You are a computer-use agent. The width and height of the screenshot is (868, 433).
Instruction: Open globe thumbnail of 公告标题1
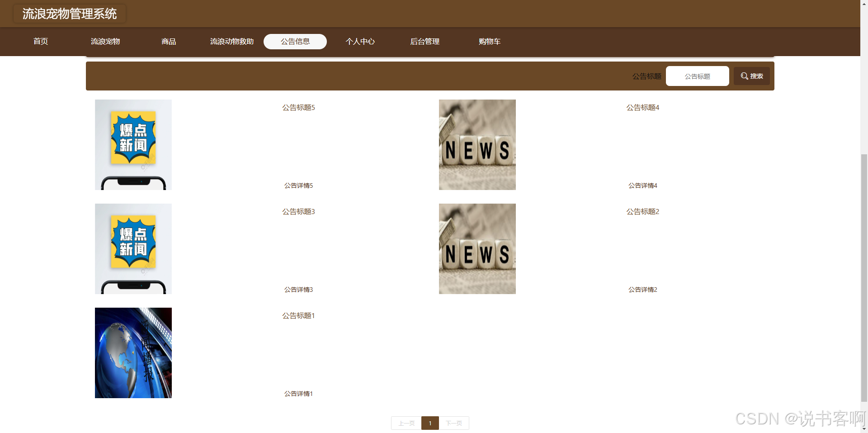coord(133,353)
